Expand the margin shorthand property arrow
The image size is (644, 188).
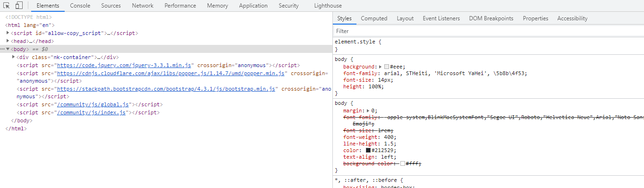pos(368,111)
